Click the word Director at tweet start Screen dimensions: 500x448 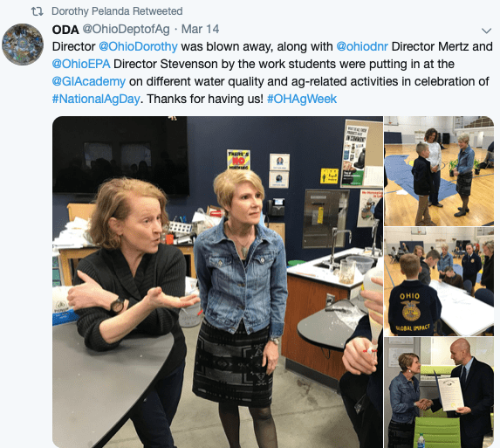coord(73,46)
